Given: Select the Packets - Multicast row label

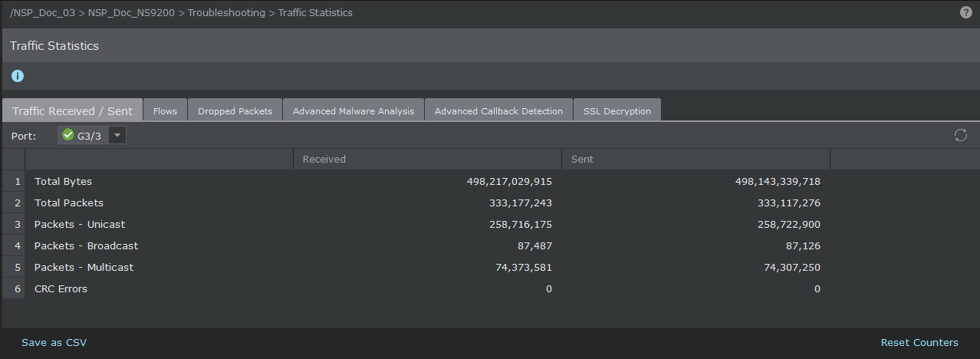Looking at the screenshot, I should click(84, 267).
